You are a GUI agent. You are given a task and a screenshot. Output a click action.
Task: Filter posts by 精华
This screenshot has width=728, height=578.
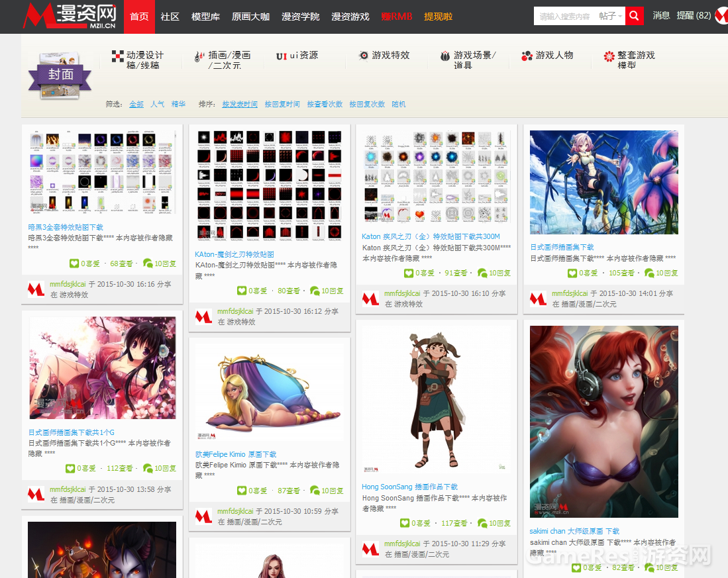[178, 104]
